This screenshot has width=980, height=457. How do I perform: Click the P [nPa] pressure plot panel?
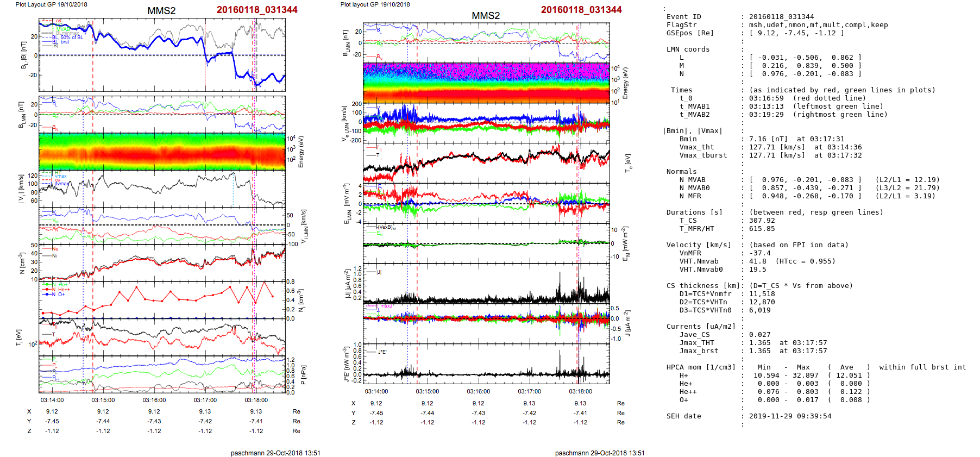[x=162, y=374]
